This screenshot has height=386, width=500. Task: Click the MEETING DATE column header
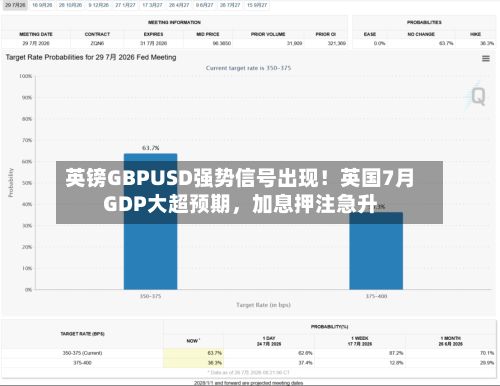36,34
